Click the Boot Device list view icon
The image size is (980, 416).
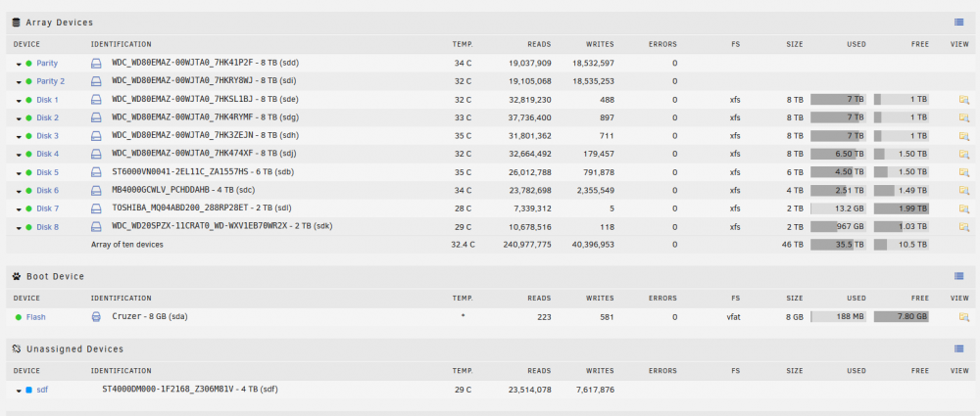tap(958, 276)
